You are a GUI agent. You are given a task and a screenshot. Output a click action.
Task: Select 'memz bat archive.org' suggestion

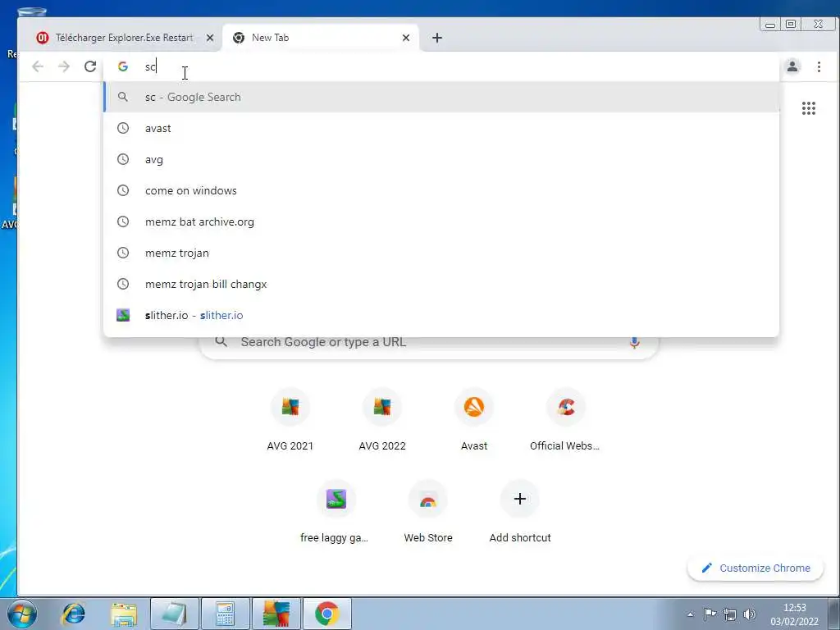point(441,221)
